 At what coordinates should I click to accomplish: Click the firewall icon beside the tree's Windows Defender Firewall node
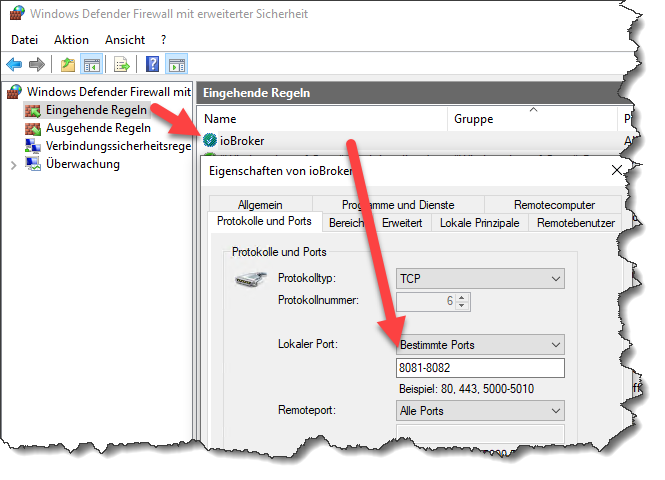point(14,92)
